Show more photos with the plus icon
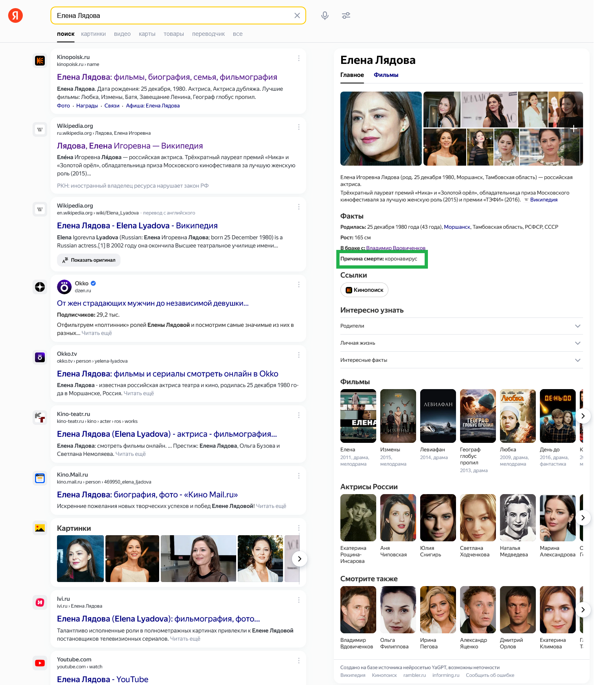The image size is (616, 685). coord(574,129)
